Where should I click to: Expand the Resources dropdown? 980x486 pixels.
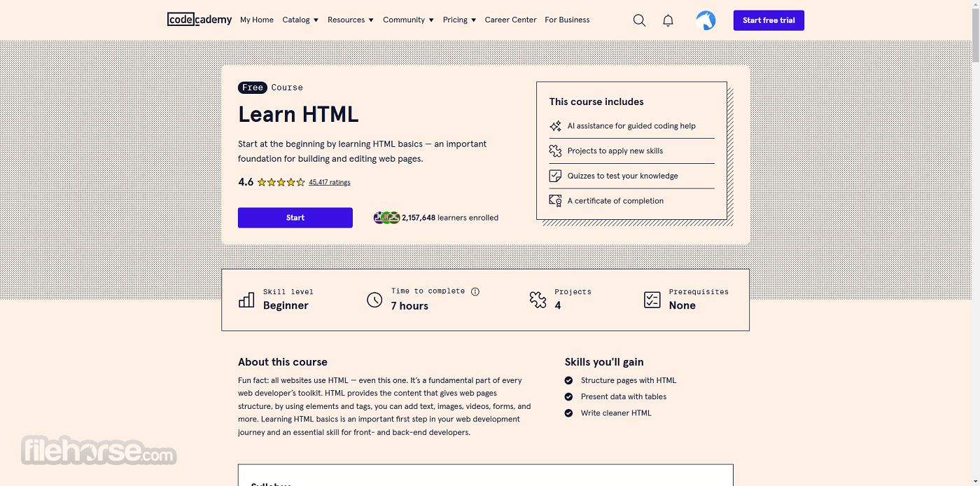pyautogui.click(x=351, y=20)
